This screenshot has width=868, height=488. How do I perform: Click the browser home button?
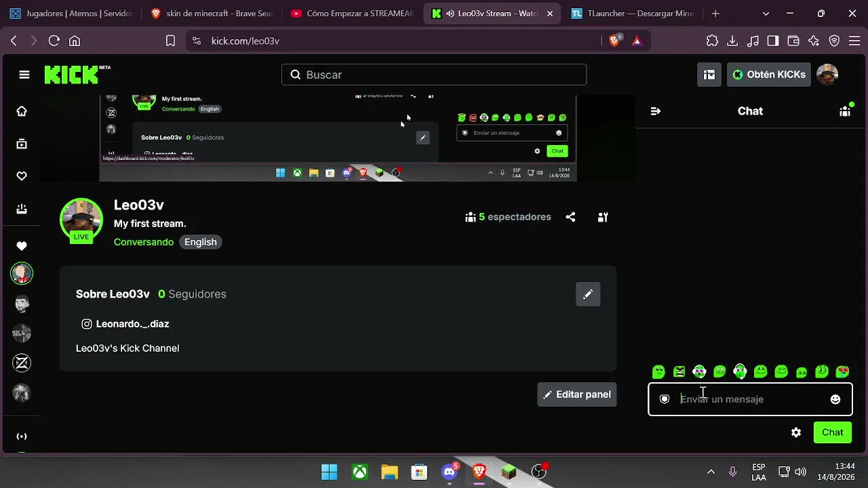point(75,41)
